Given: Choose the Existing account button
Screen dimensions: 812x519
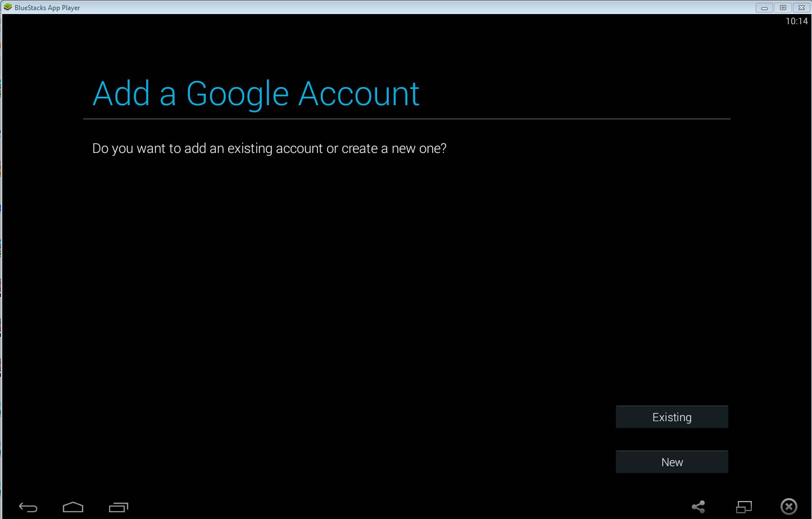Looking at the screenshot, I should click(x=672, y=417).
